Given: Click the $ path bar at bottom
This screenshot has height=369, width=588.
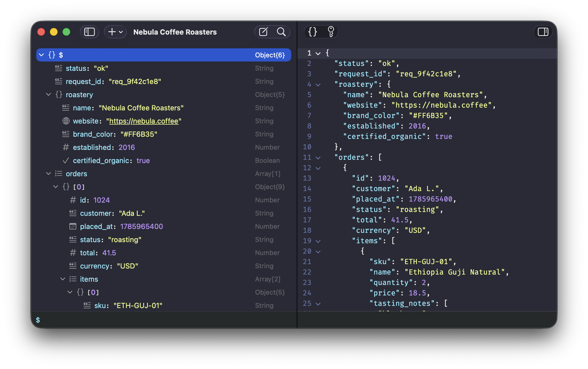Looking at the screenshot, I should point(164,320).
